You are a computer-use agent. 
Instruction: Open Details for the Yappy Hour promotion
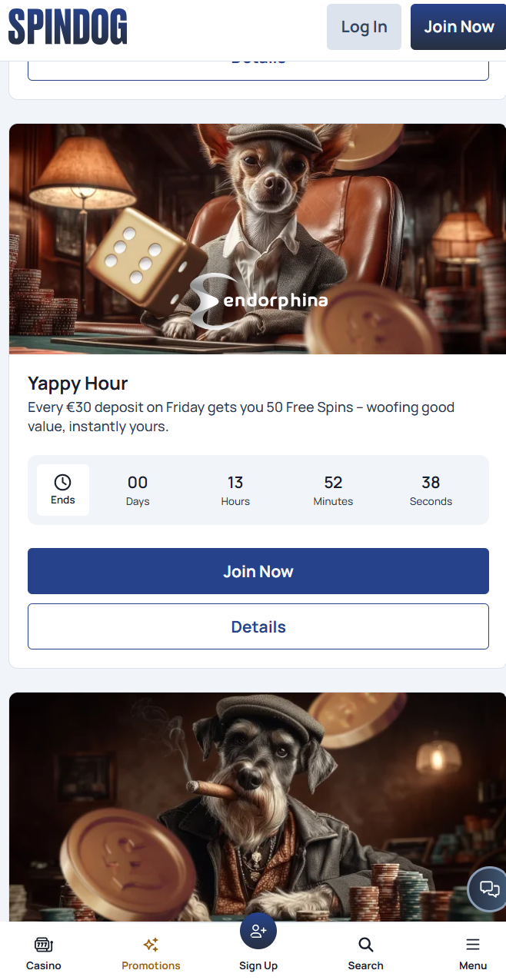(x=258, y=626)
